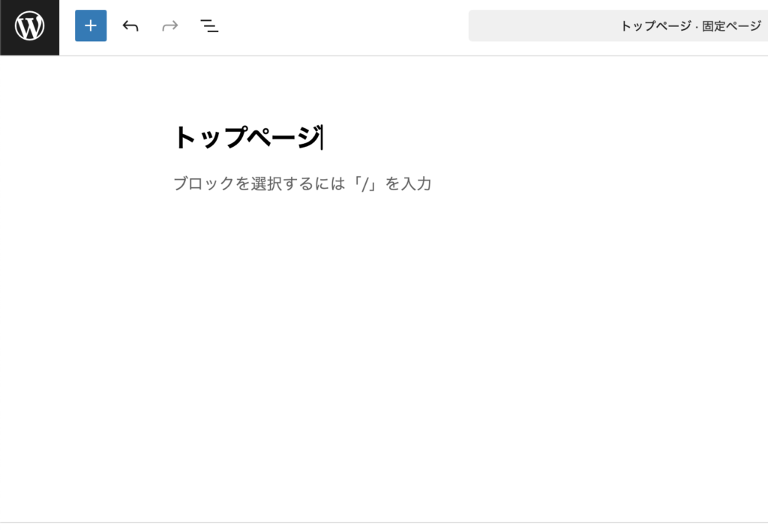This screenshot has height=532, width=768.
Task: Open the command palette from the title bar
Action: 540,26
